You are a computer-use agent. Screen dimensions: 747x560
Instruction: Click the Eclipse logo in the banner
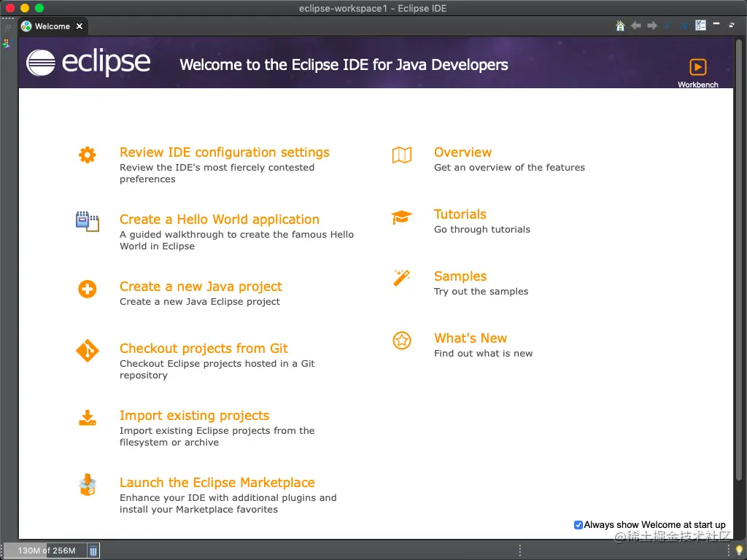88,63
